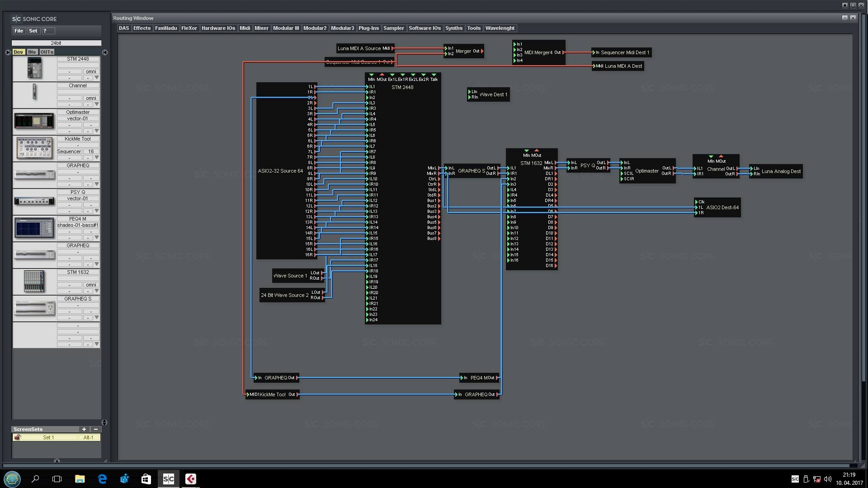
Task: Open Windows Store from the taskbar
Action: (146, 479)
